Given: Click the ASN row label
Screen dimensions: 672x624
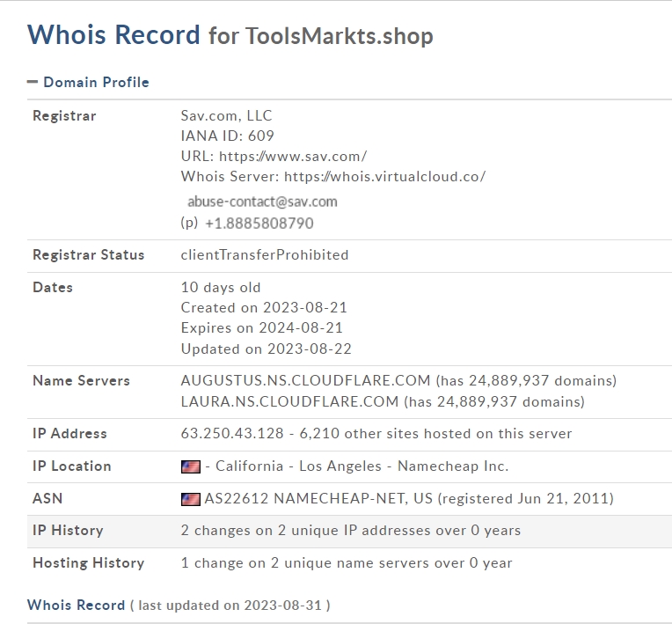Looking at the screenshot, I should [47, 498].
